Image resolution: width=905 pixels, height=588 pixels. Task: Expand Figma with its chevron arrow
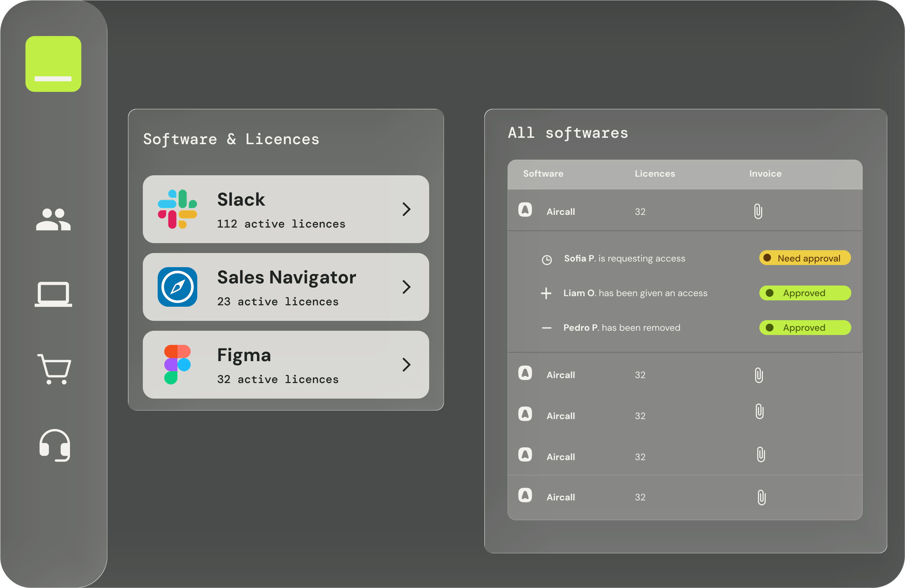[x=406, y=365]
